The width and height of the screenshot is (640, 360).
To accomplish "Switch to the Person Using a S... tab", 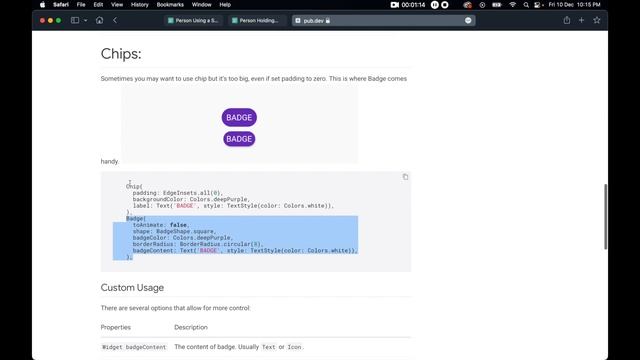I will pyautogui.click(x=193, y=20).
